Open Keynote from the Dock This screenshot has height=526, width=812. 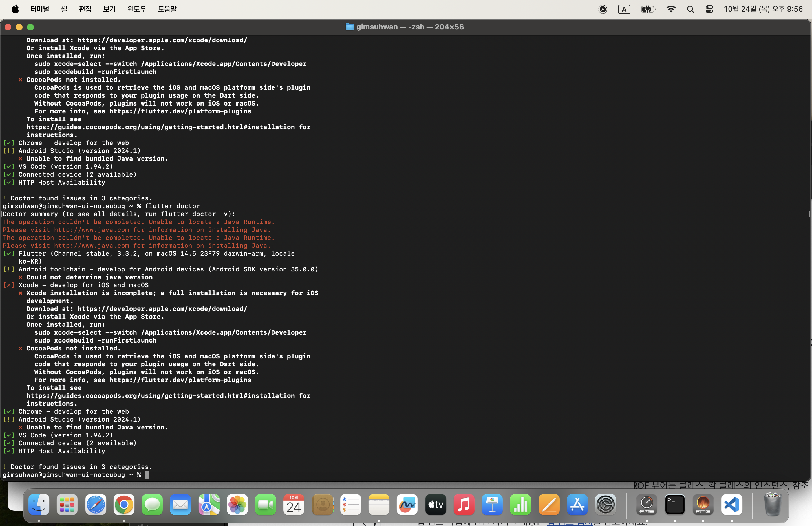492,505
